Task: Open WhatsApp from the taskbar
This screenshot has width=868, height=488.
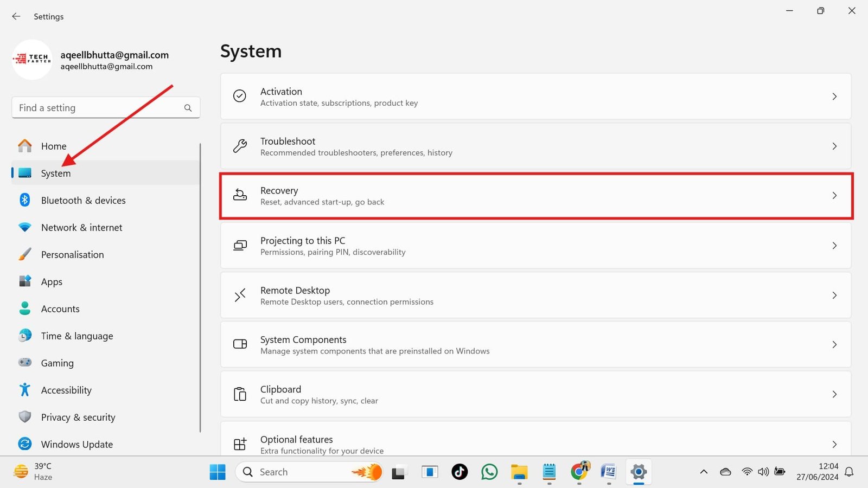Action: 489,472
